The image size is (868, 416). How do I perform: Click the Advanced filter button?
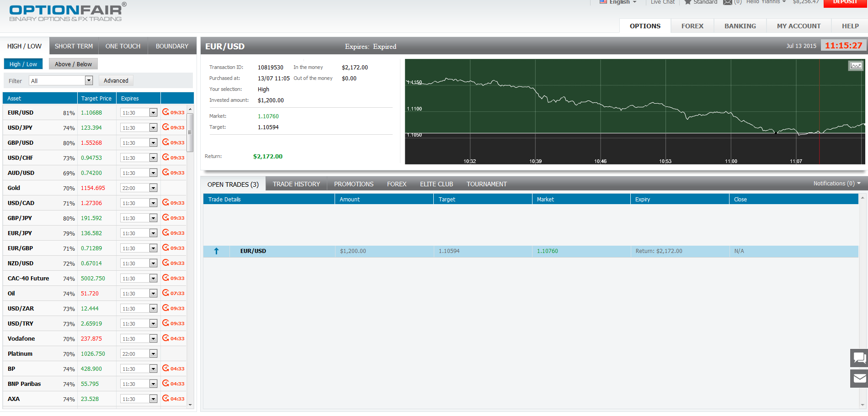[x=116, y=81]
